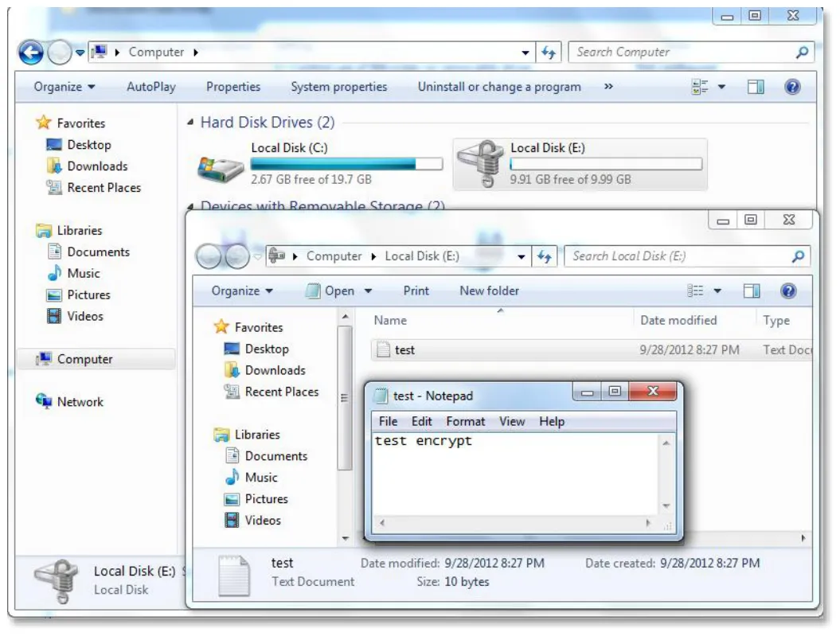Open Pictures in the Local Disk (E:) window sidebar

(x=266, y=499)
